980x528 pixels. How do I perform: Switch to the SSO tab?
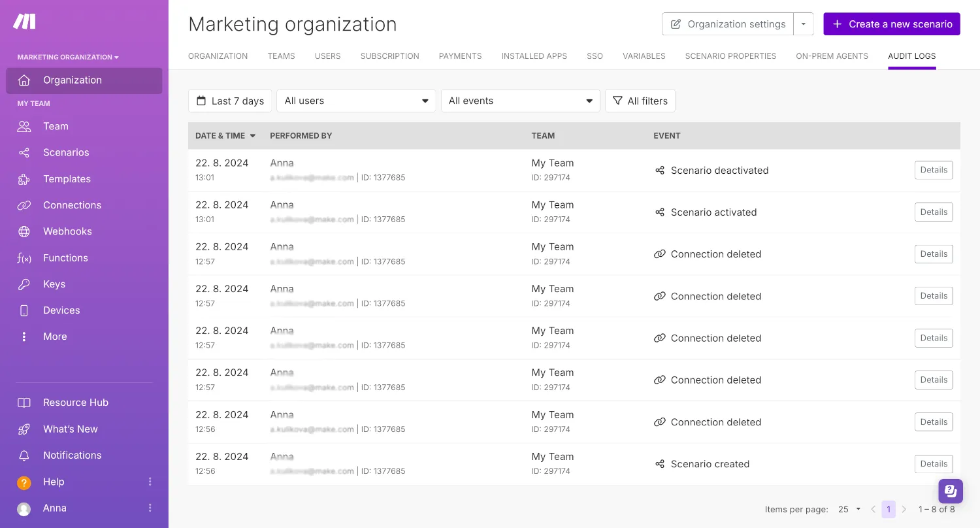click(x=595, y=56)
